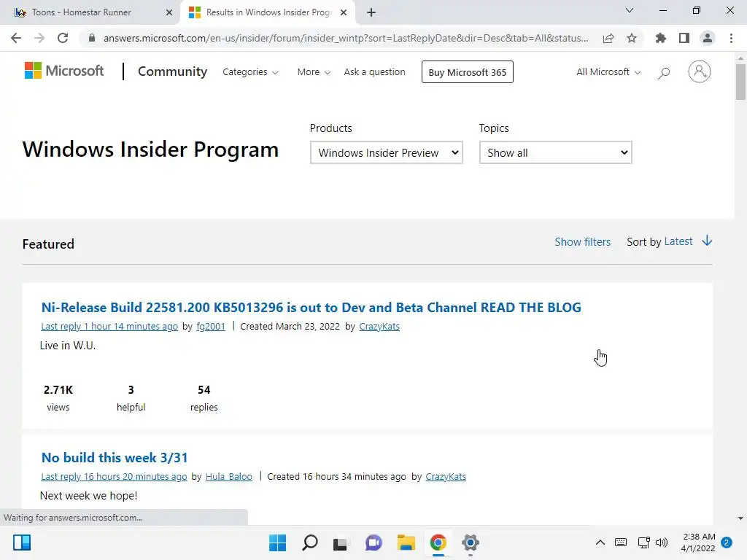This screenshot has height=560, width=747.
Task: Close the Windows Insider results tab
Action: (x=344, y=12)
